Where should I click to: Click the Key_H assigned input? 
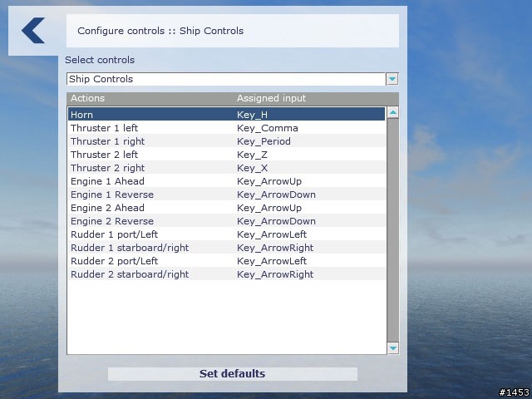pyautogui.click(x=252, y=115)
